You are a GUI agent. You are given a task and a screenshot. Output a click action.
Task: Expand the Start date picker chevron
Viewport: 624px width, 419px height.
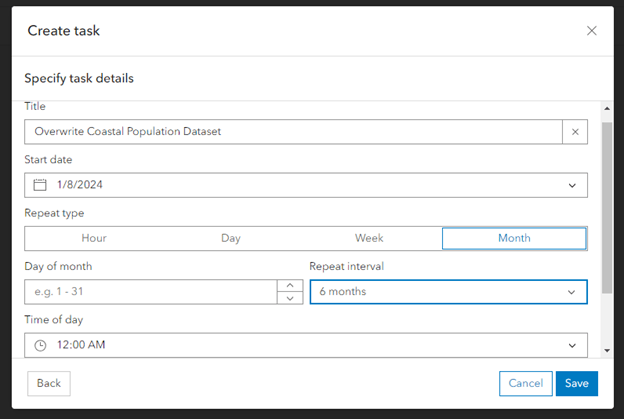point(572,185)
